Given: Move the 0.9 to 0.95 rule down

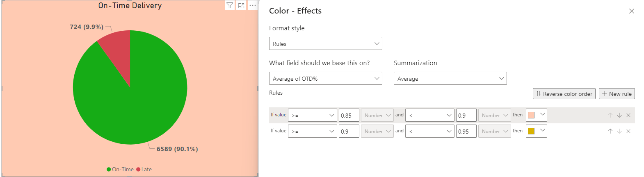Looking at the screenshot, I should point(619,131).
